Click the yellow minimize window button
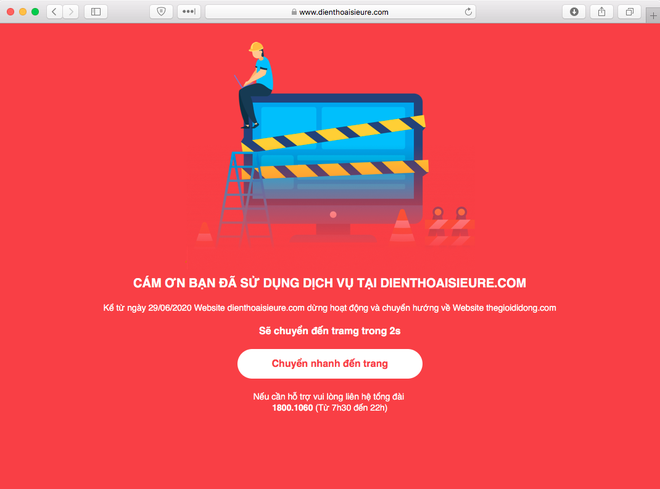The width and height of the screenshot is (660, 489). pyautogui.click(x=23, y=12)
